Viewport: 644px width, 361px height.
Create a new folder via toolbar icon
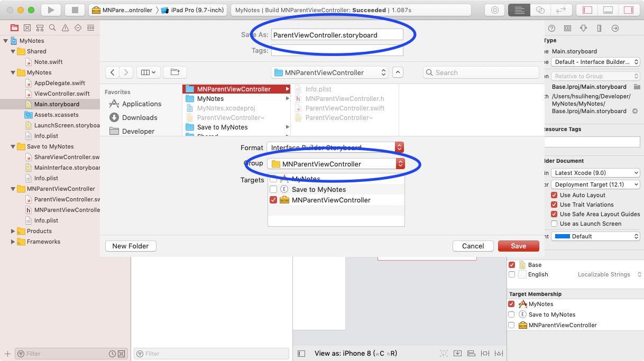(175, 72)
